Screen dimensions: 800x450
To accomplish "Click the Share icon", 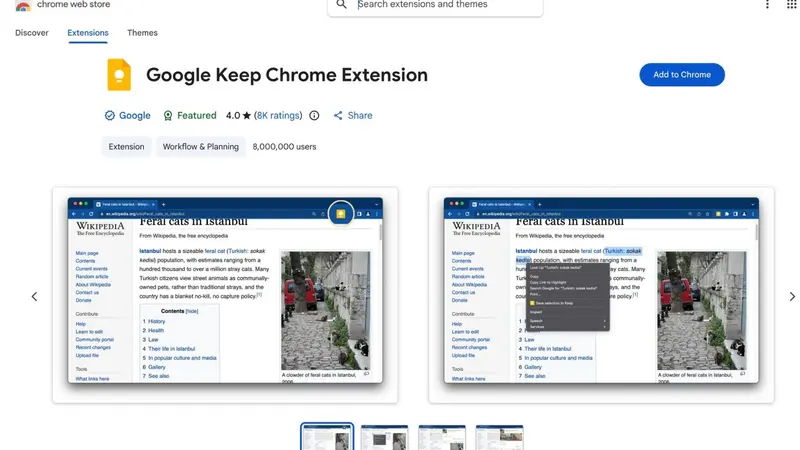I will click(x=338, y=115).
